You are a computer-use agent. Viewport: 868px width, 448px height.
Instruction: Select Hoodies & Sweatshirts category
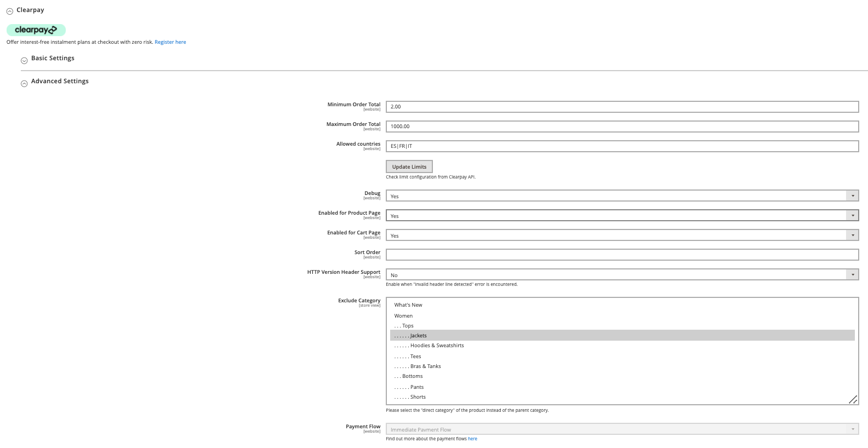click(622, 346)
